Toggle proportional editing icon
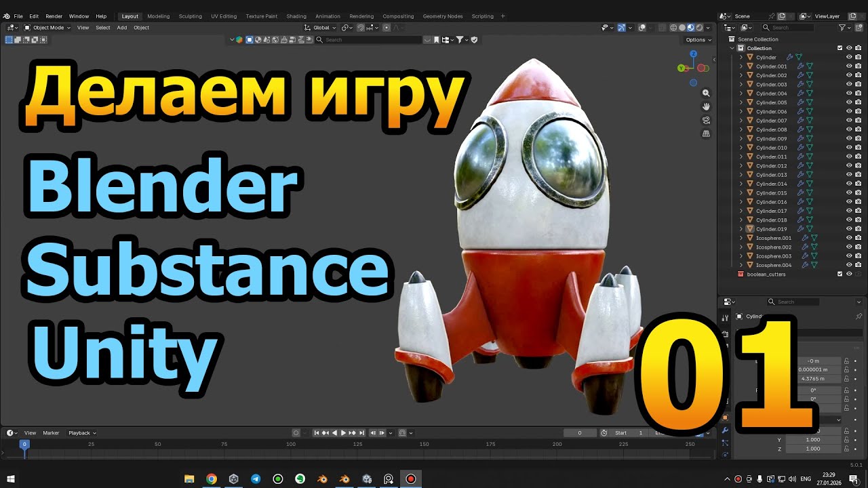This screenshot has width=868, height=488. point(387,28)
